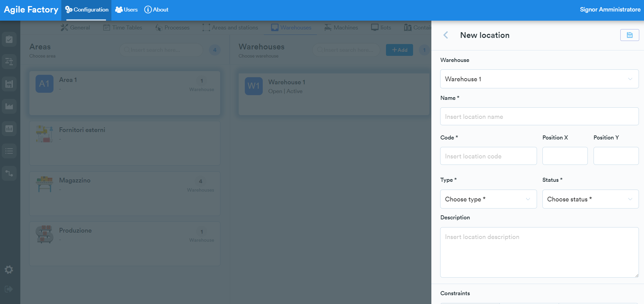This screenshot has width=644, height=304.
Task: Click the Processes icon in the tab bar
Action: click(159, 27)
